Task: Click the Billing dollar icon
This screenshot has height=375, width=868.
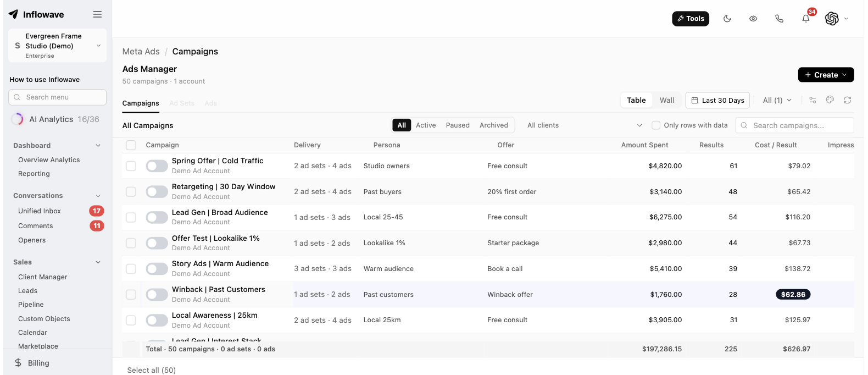Action: click(x=18, y=363)
